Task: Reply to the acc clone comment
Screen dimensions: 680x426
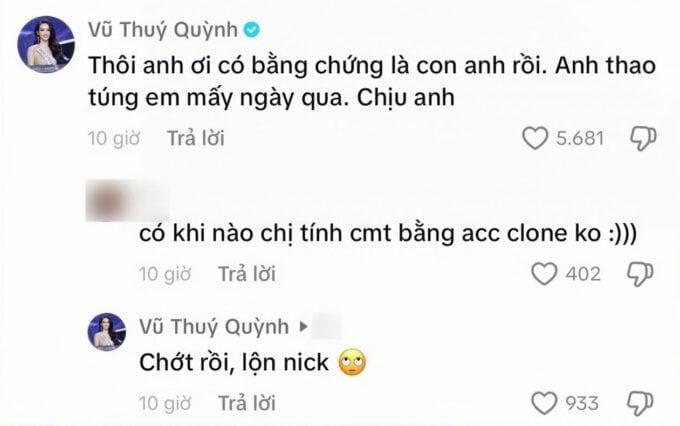Action: click(246, 274)
